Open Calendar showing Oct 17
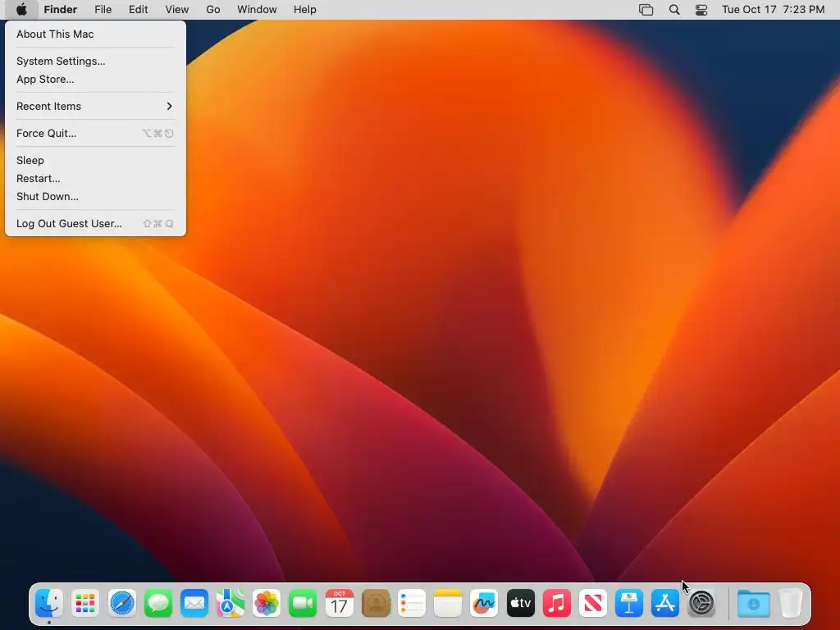Image resolution: width=840 pixels, height=630 pixels. pyautogui.click(x=339, y=603)
